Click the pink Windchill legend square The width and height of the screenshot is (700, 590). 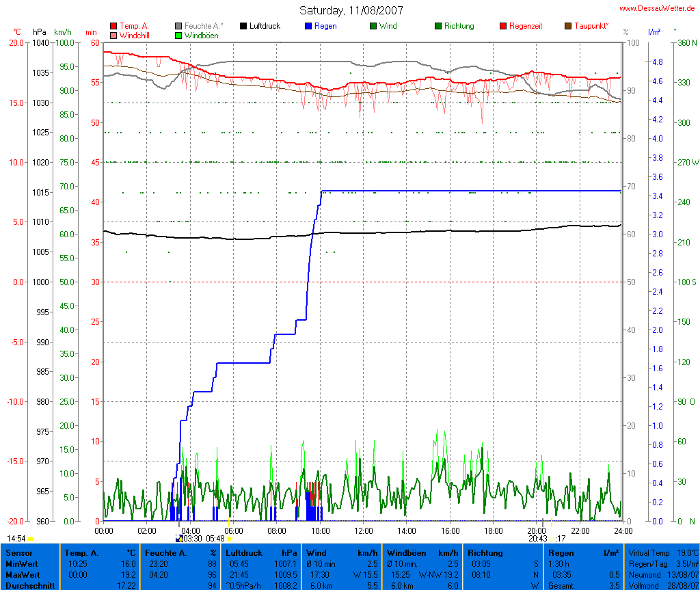113,35
